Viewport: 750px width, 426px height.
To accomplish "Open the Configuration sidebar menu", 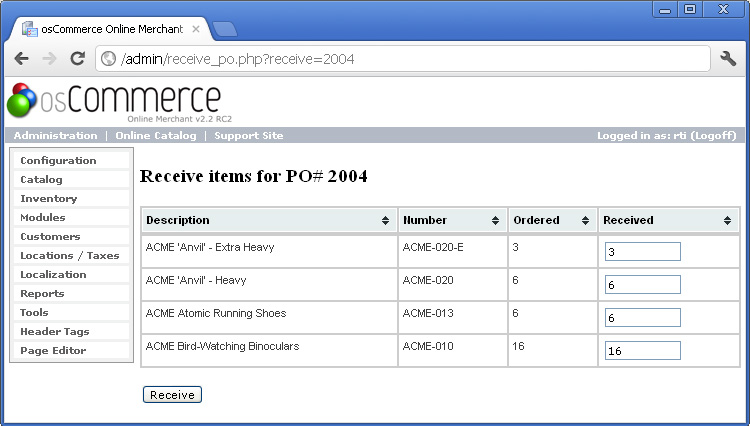I will tap(71, 161).
